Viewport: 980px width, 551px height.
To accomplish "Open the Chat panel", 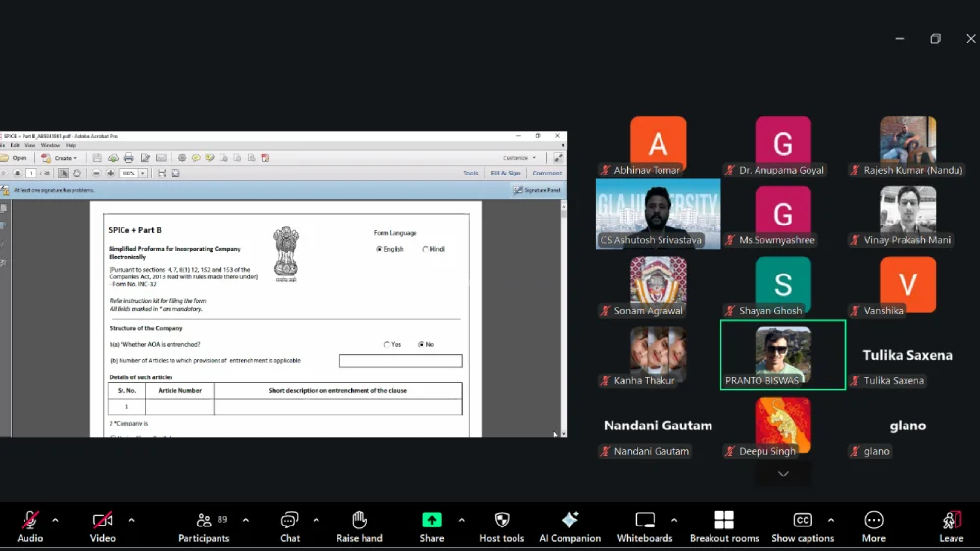I will tap(290, 521).
